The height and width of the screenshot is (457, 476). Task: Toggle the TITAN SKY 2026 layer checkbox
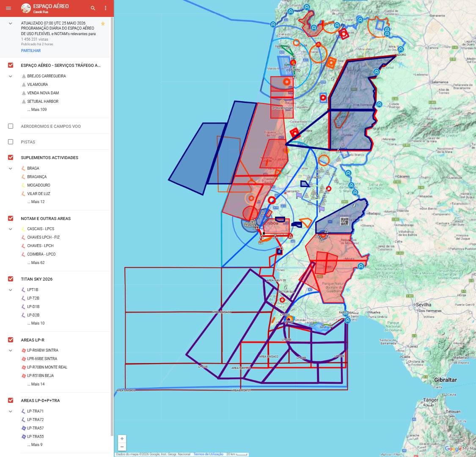pyautogui.click(x=11, y=279)
